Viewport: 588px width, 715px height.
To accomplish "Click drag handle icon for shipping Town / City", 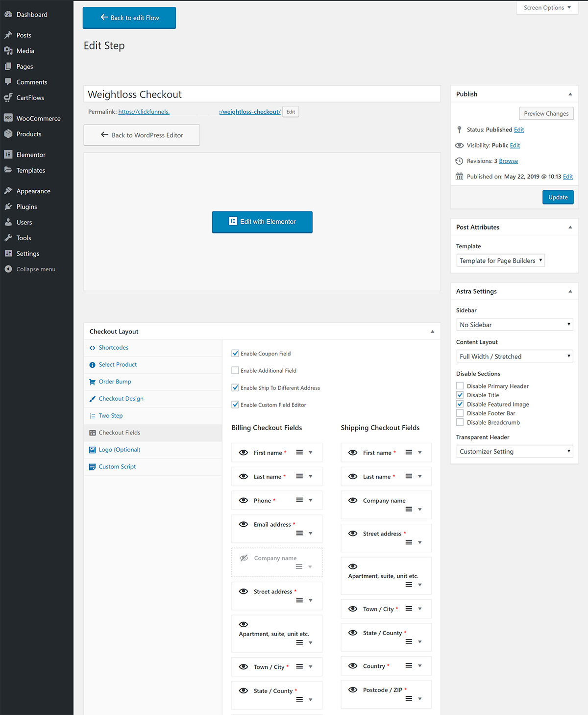I will click(409, 609).
